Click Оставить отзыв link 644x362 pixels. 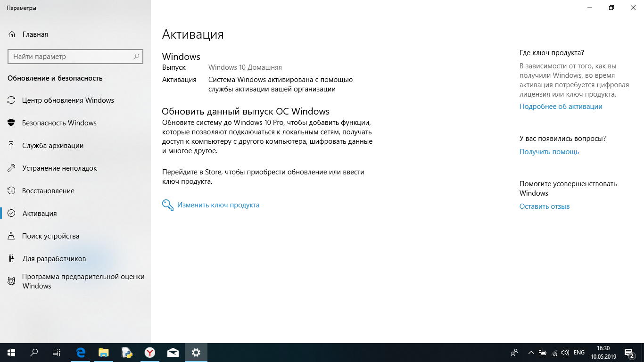coord(545,206)
